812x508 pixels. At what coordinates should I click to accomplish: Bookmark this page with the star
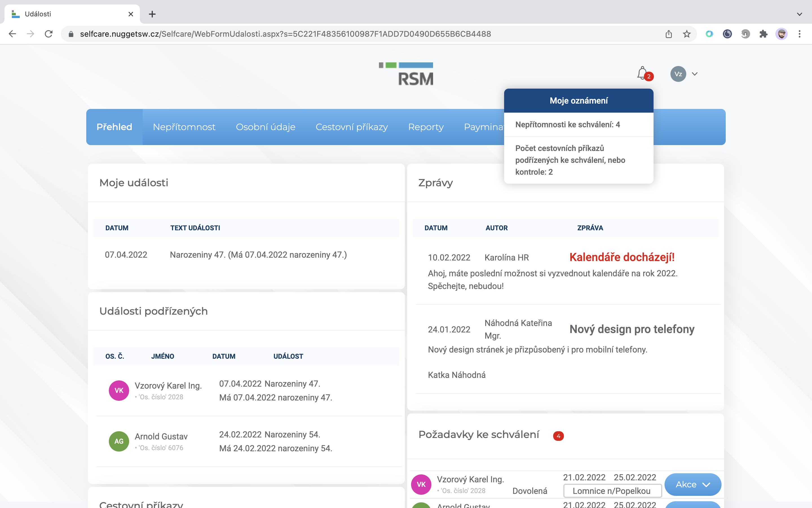pyautogui.click(x=687, y=34)
